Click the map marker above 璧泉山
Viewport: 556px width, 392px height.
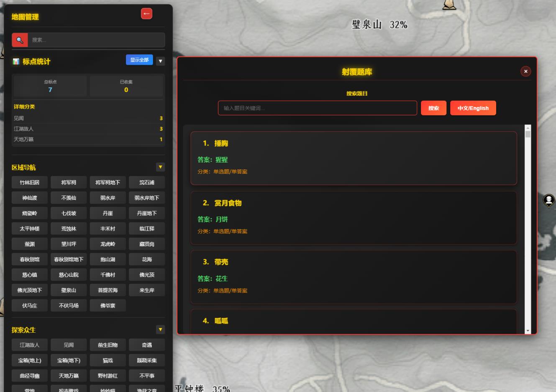[x=449, y=4]
